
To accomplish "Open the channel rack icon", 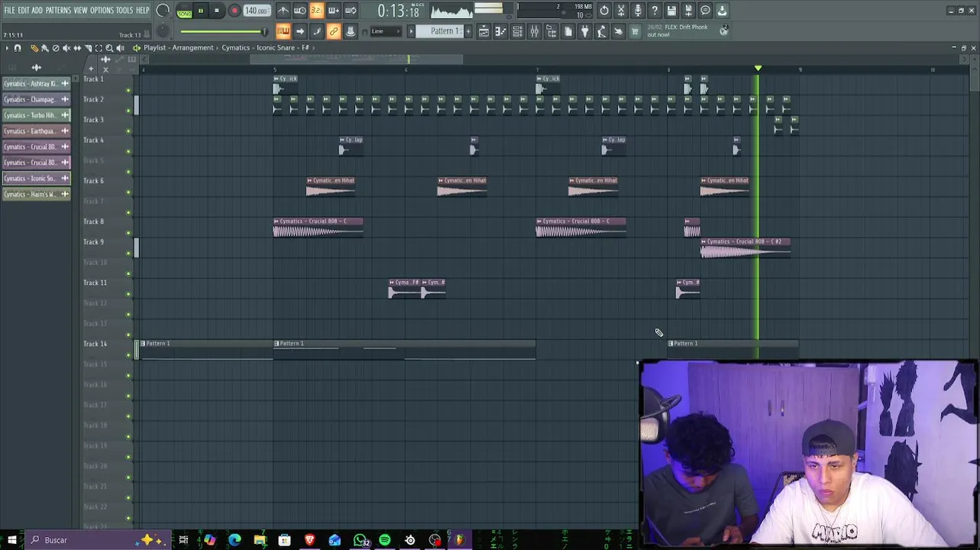I will [x=517, y=31].
